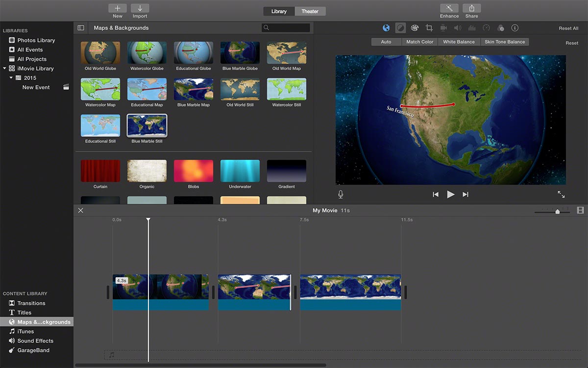Click the playhead marker in the timeline

pyautogui.click(x=148, y=220)
